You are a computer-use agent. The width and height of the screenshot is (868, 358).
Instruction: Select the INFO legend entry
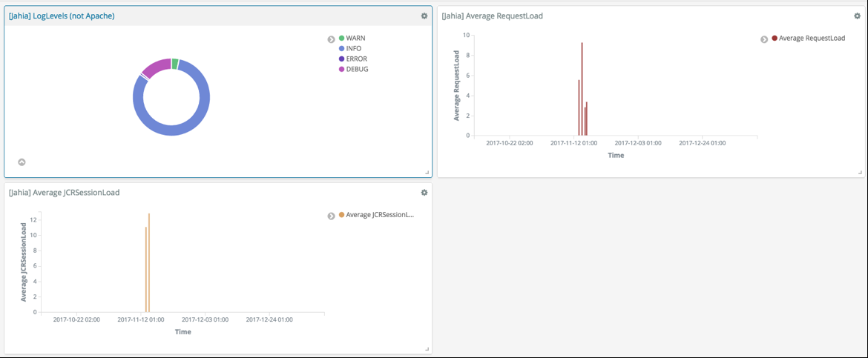[x=354, y=49]
